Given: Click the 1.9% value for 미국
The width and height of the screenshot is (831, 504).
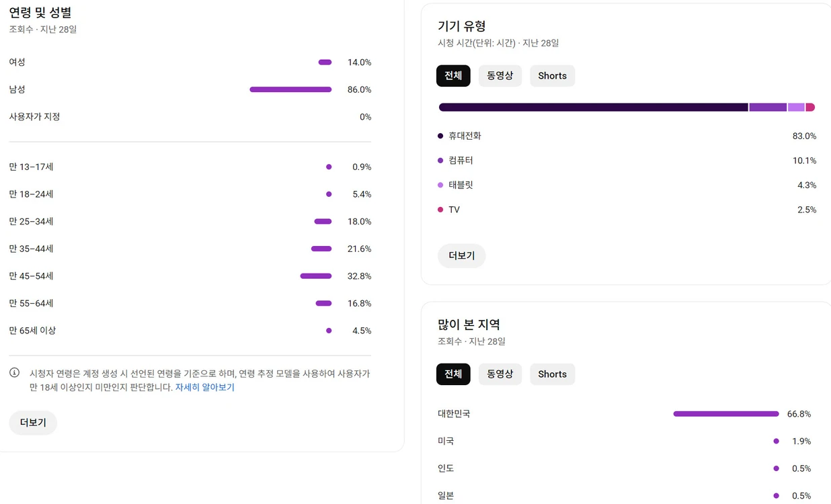Looking at the screenshot, I should click(x=801, y=442).
